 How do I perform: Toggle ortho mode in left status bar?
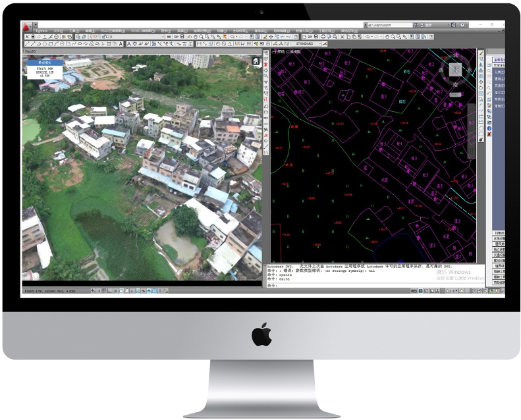[109, 291]
